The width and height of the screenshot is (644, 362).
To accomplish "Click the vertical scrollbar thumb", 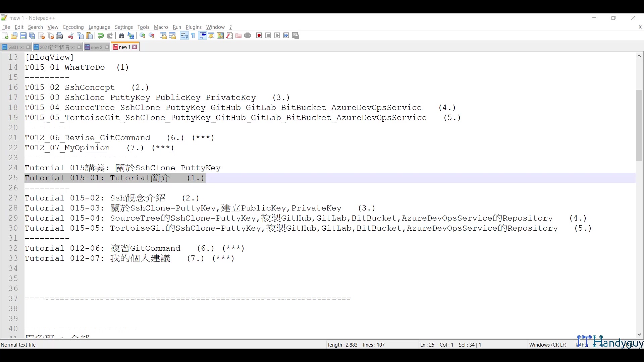I will point(639,125).
